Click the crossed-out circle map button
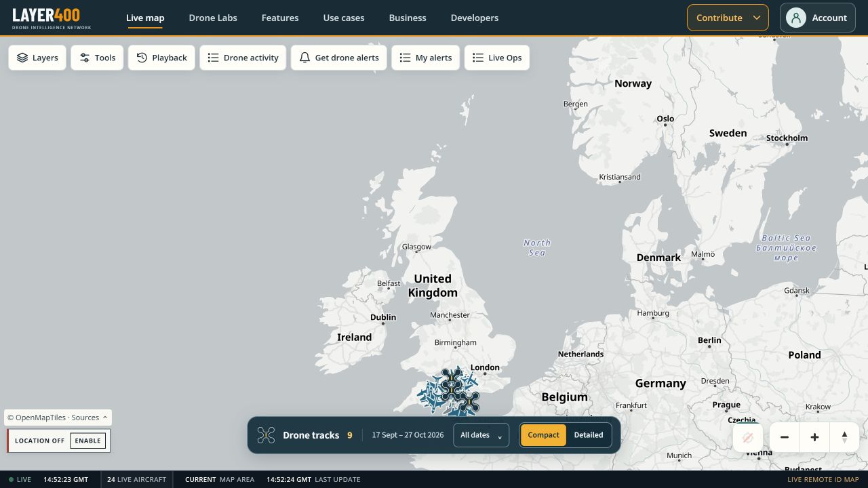 click(748, 437)
